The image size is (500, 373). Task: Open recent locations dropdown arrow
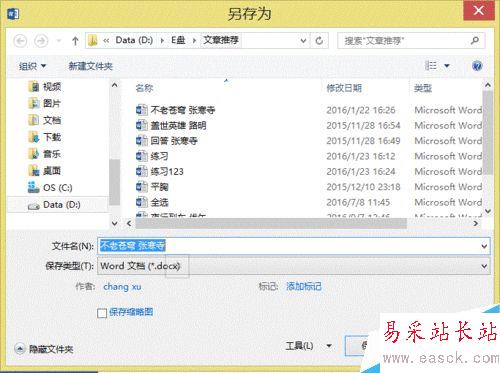point(59,41)
